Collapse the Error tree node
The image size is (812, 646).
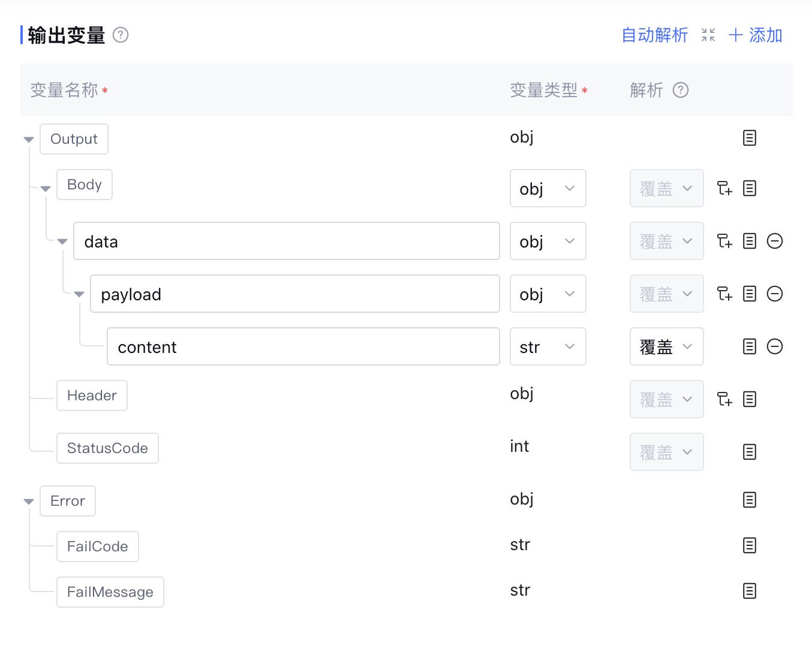(29, 502)
